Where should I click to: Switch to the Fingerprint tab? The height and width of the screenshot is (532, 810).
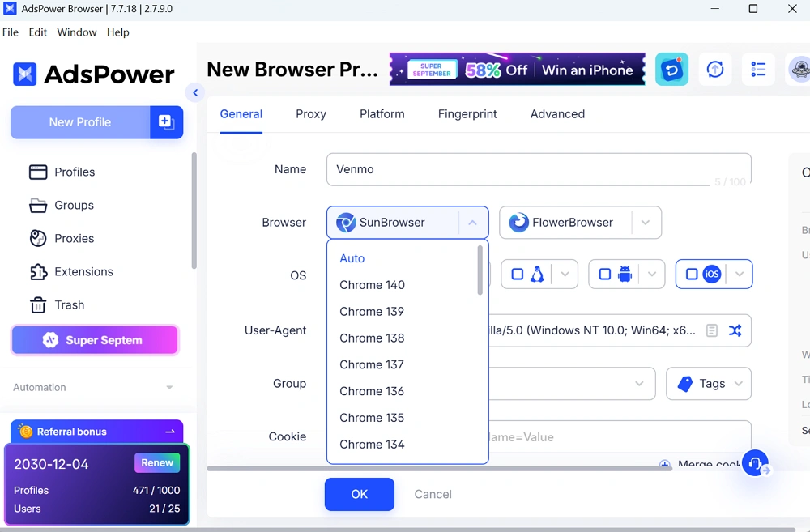pos(467,114)
